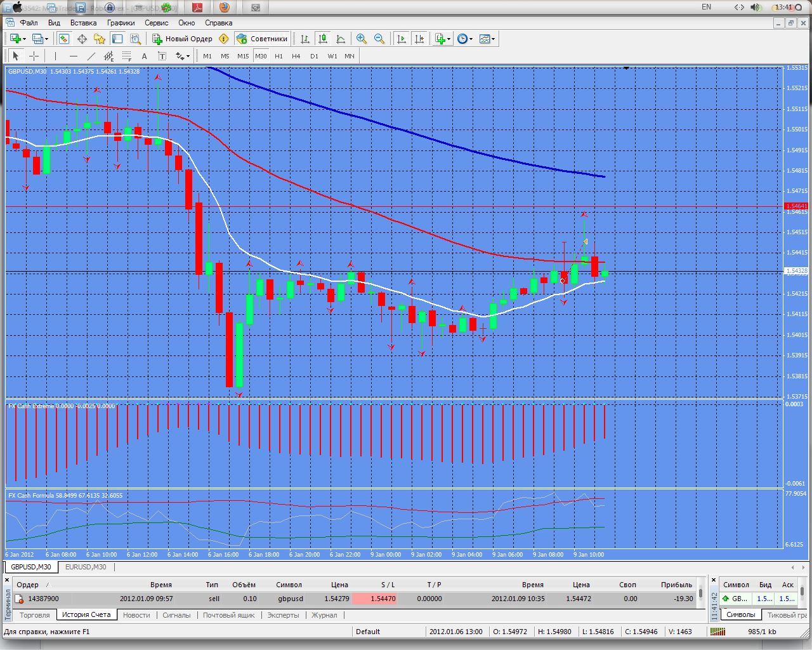Viewport: 812px width, 650px height.
Task: Open the Data Window crosshair-circle icon
Action: [82, 39]
